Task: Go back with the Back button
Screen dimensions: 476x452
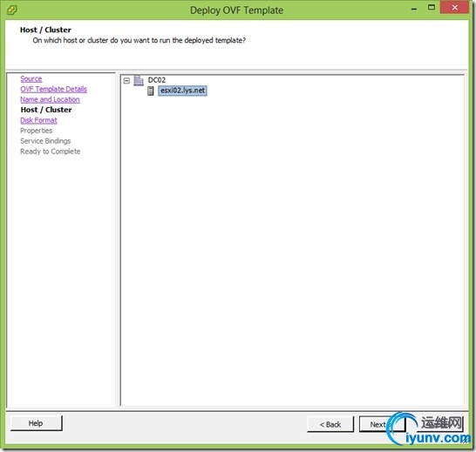Action: click(x=330, y=424)
